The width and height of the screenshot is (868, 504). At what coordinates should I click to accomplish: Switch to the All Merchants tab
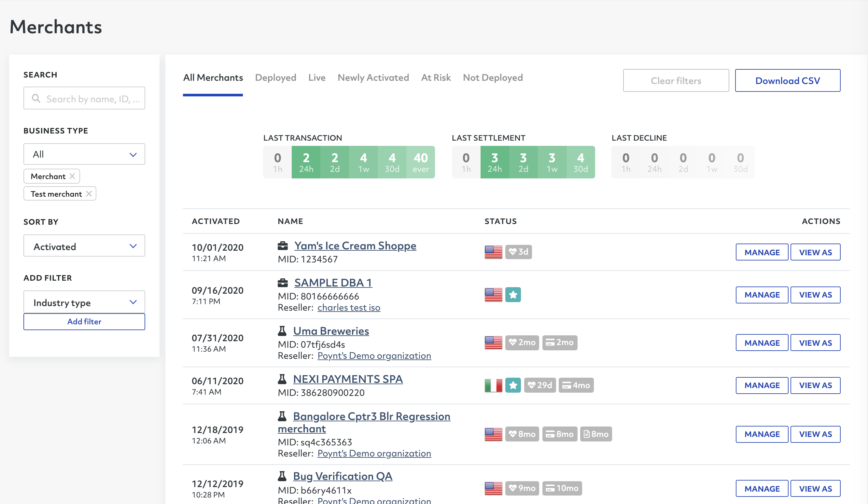click(213, 77)
